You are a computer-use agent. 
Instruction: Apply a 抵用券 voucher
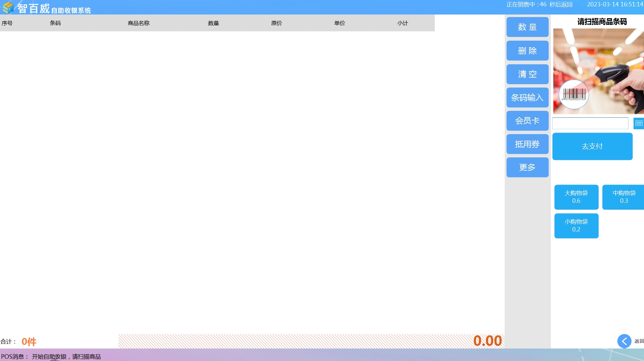click(527, 144)
